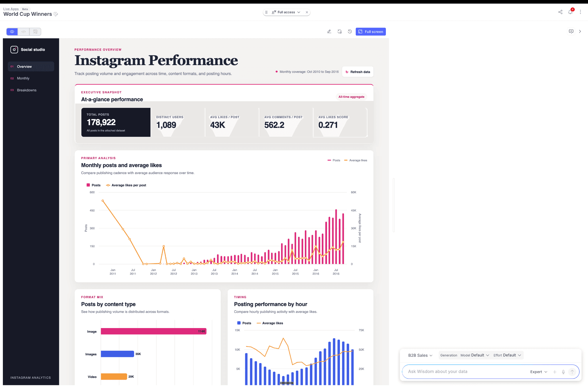Open the notifications bell
The width and height of the screenshot is (588, 386).
[570, 12]
